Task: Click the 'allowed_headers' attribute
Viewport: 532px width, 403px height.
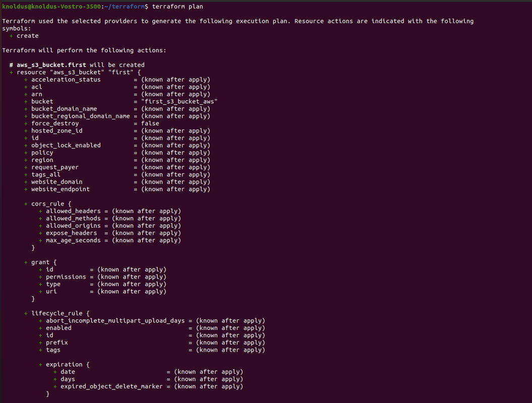Action: coord(73,211)
